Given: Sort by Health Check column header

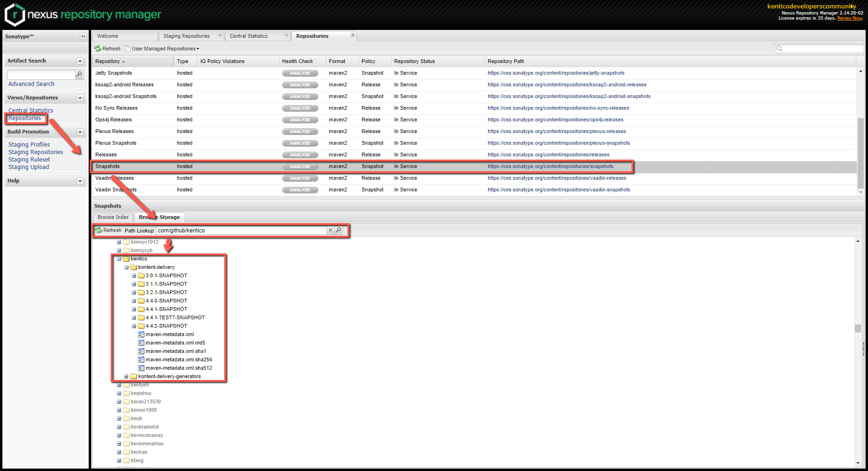Looking at the screenshot, I should click(x=302, y=61).
